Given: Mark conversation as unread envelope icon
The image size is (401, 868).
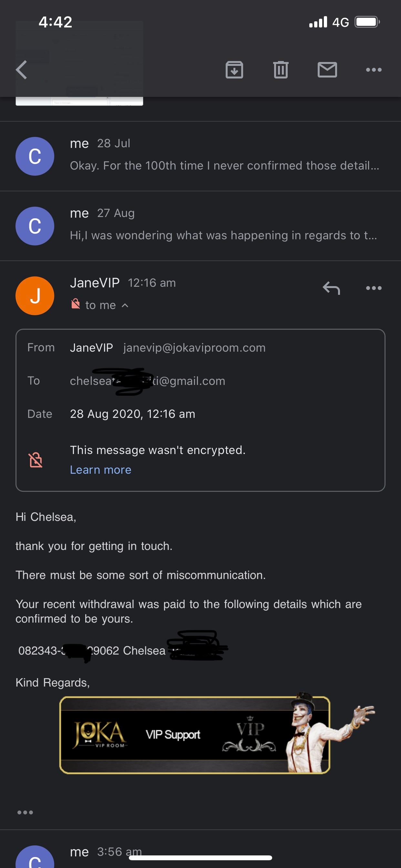Looking at the screenshot, I should tap(327, 70).
